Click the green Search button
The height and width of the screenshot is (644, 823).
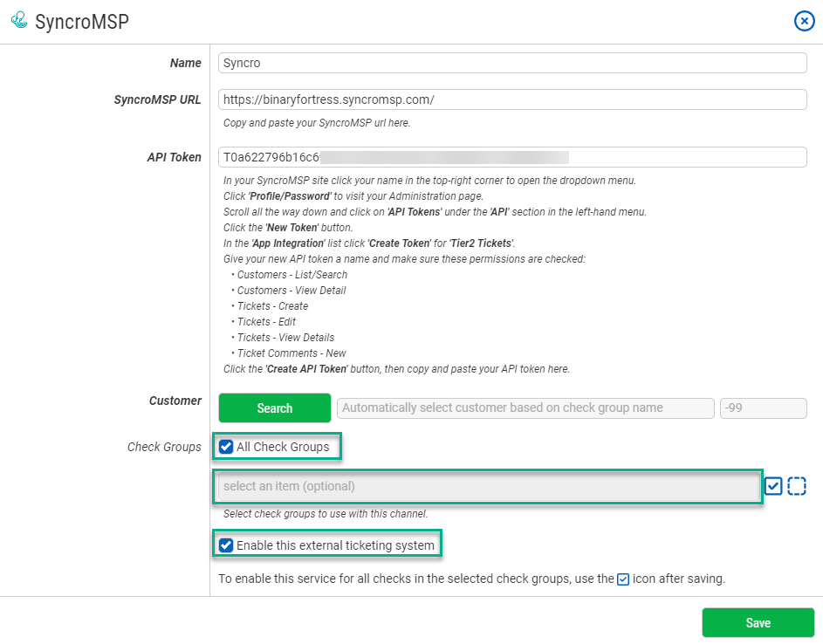(x=274, y=408)
